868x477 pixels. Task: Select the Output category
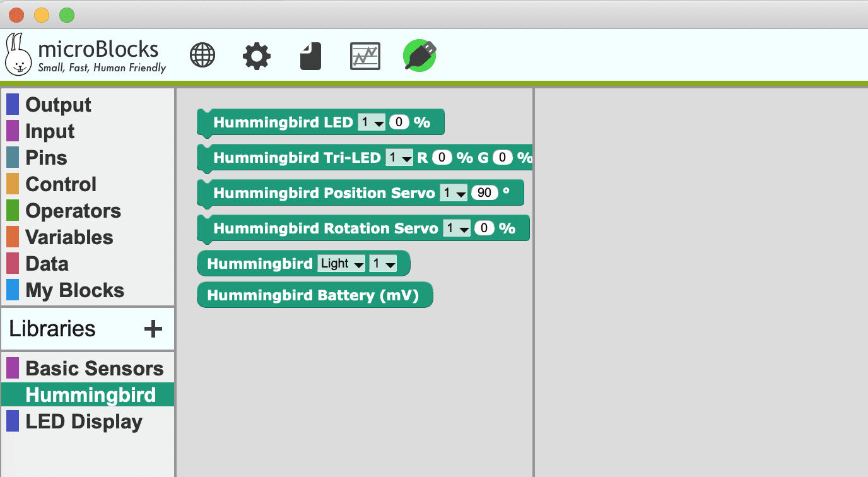pyautogui.click(x=58, y=105)
